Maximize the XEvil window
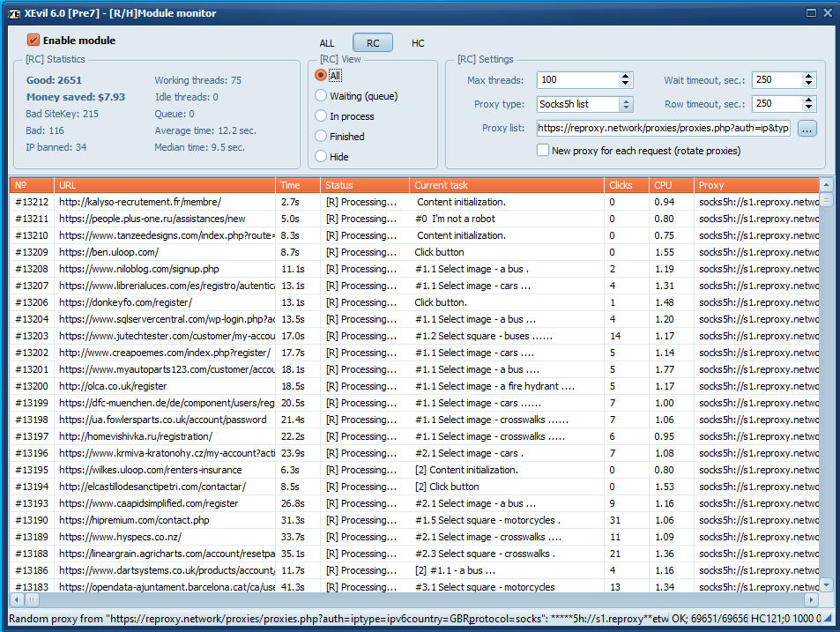The height and width of the screenshot is (632, 840). pos(811,13)
